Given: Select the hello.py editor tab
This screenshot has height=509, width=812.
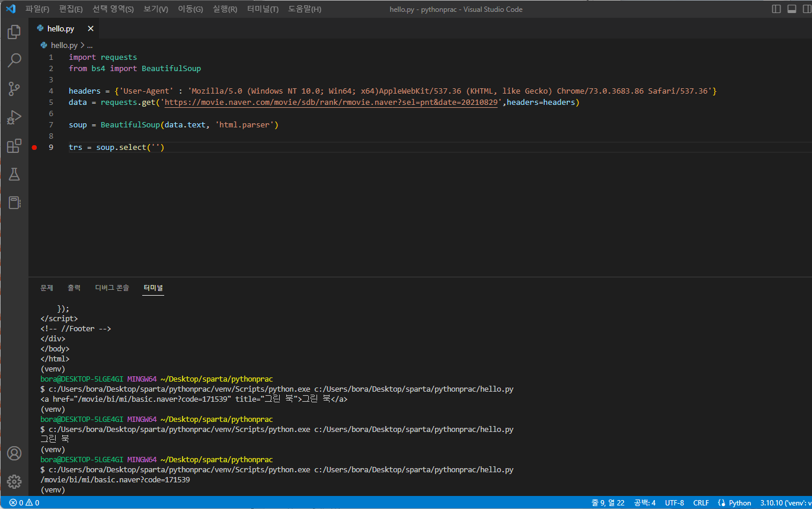Looking at the screenshot, I should click(64, 28).
